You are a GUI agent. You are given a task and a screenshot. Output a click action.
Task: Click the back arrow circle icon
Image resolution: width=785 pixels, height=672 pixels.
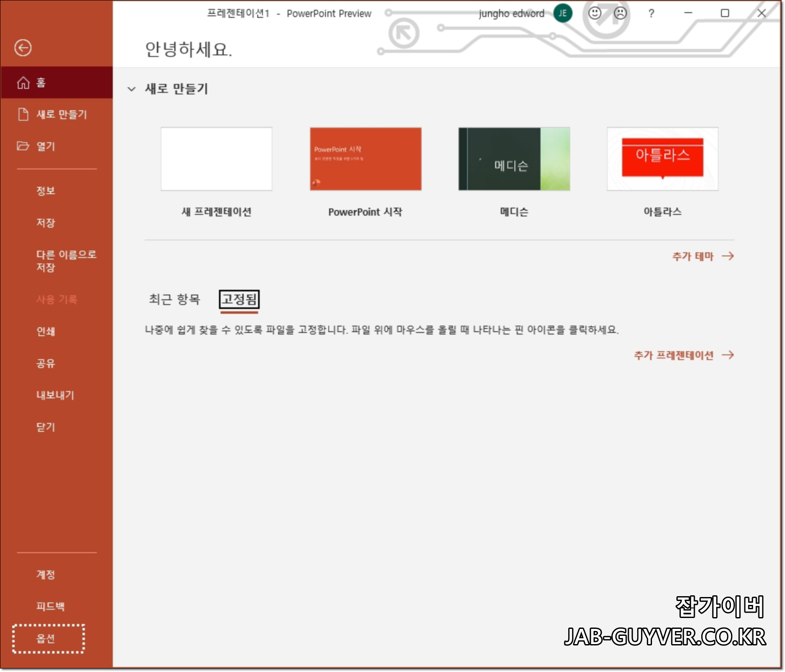point(23,48)
